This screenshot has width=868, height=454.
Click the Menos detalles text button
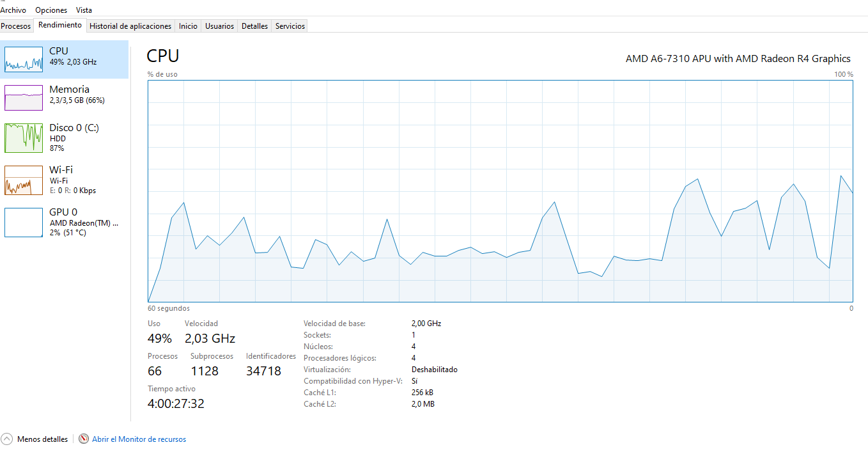click(42, 439)
